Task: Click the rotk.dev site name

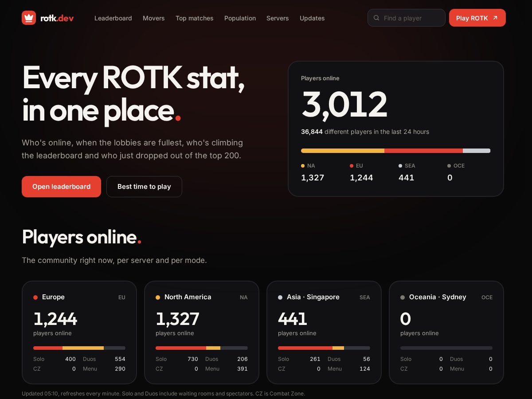Action: (x=57, y=18)
